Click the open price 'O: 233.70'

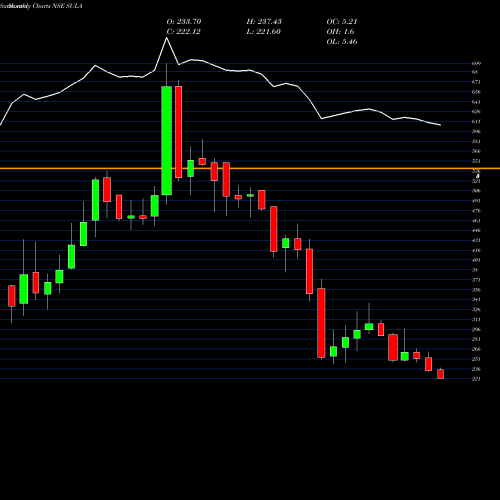[x=184, y=21]
